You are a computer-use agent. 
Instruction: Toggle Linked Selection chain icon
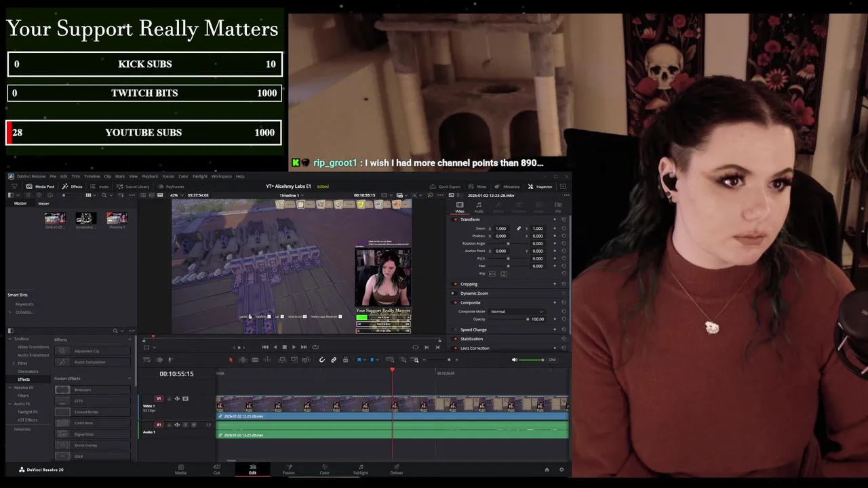pos(334,360)
